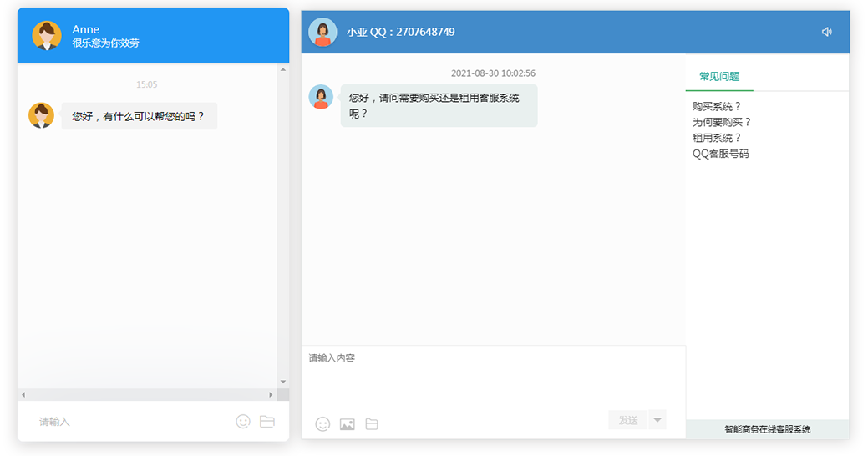The image size is (868, 456).
Task: Click scroll right arrow in Anne chat
Action: click(x=271, y=394)
